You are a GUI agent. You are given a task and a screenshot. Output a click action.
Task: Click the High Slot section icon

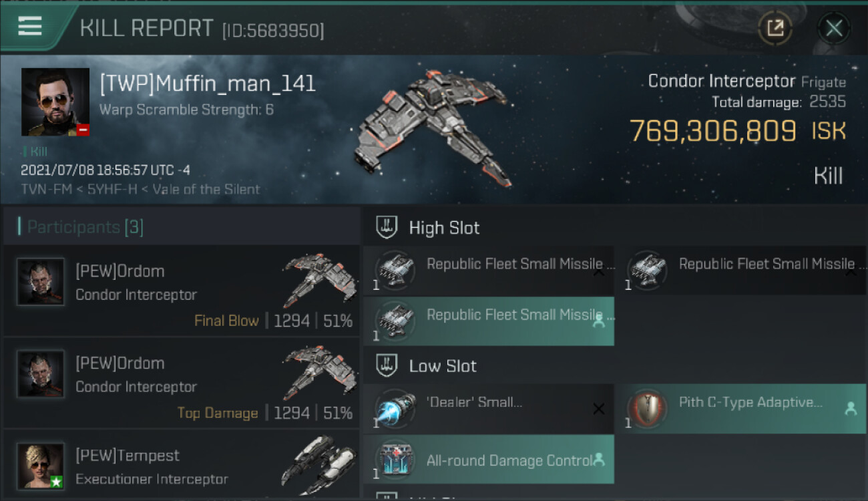[387, 227]
